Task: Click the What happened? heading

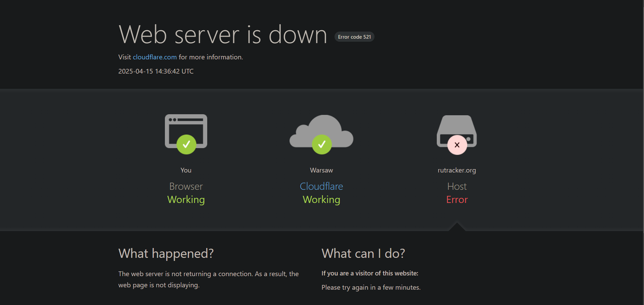Action: point(166,253)
